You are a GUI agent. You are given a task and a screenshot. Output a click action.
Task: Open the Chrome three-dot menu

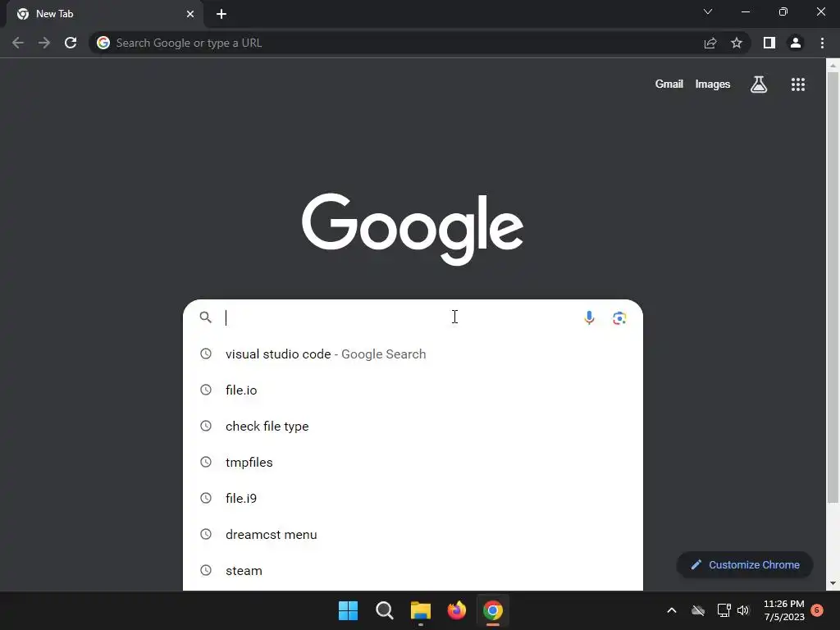tap(822, 43)
